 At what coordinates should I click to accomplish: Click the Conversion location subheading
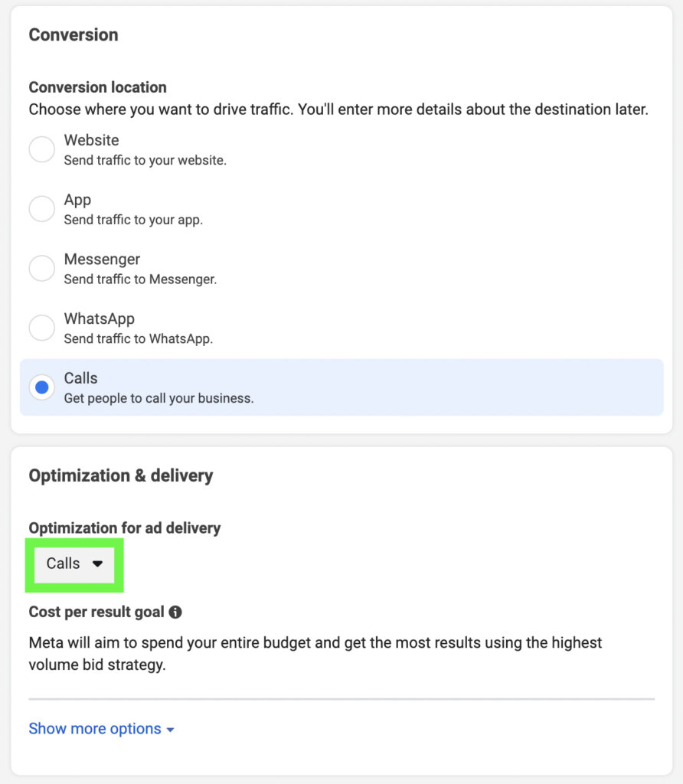(x=97, y=87)
